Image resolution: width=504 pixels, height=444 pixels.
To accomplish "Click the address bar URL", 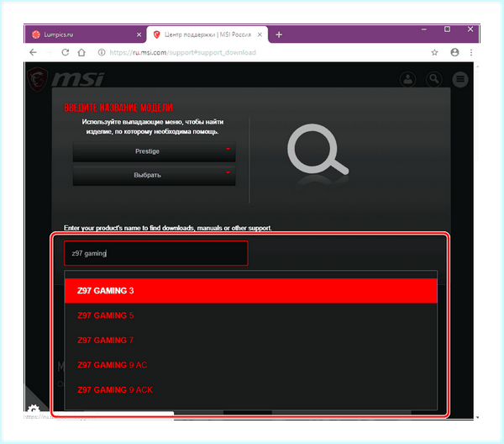I will (x=182, y=52).
